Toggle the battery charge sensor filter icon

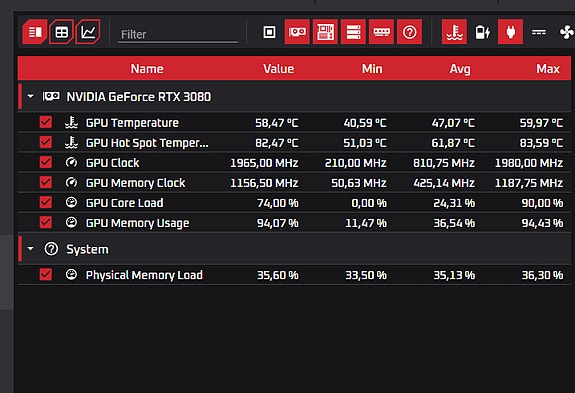click(482, 32)
